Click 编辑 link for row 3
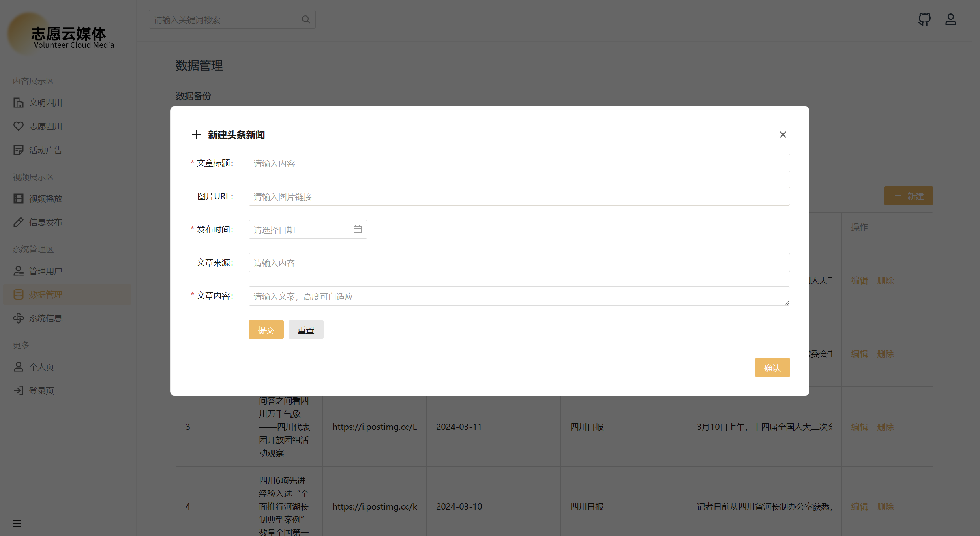The width and height of the screenshot is (980, 536). tap(859, 427)
